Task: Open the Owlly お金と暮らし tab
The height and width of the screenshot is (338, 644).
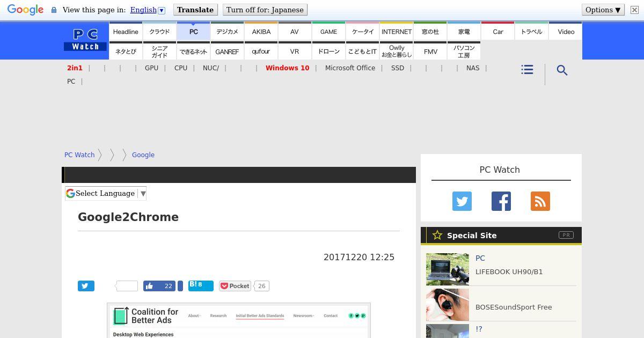Action: pyautogui.click(x=396, y=51)
